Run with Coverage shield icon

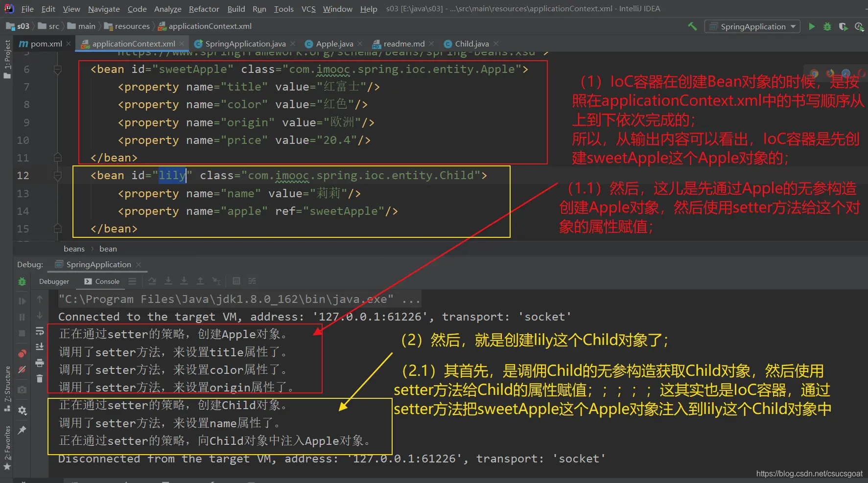tap(843, 26)
